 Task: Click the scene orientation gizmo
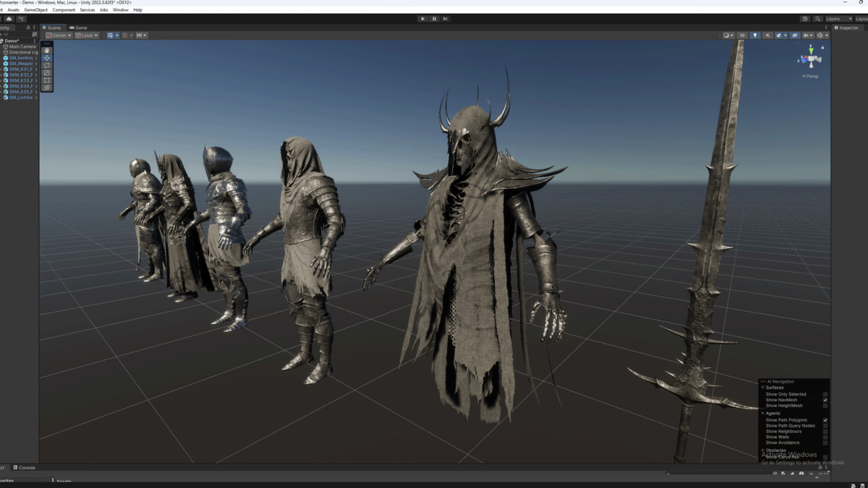pyautogui.click(x=810, y=58)
